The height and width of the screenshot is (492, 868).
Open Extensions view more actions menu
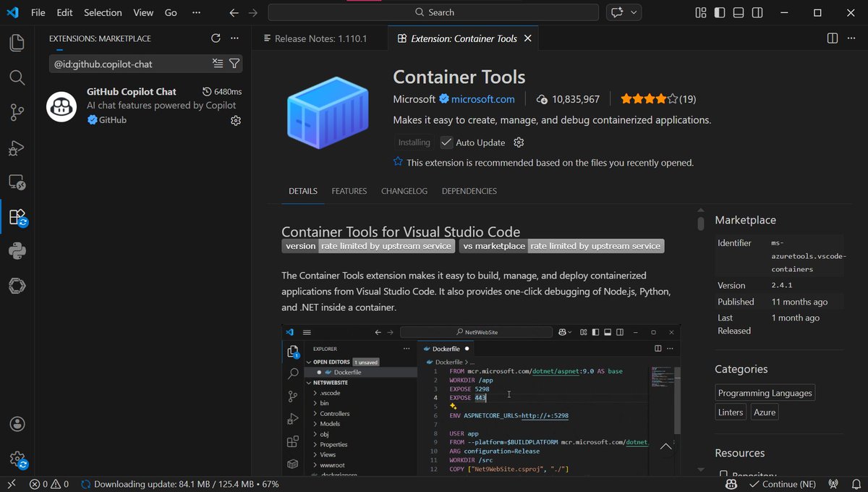[x=234, y=38]
